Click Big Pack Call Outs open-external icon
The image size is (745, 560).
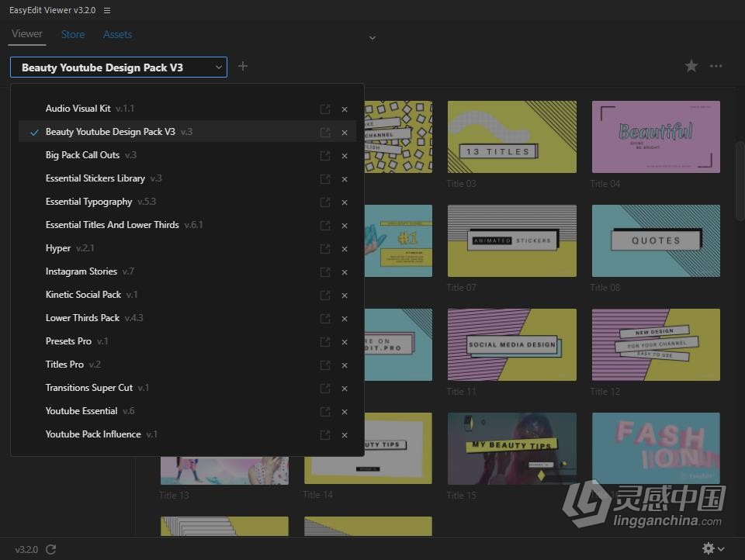(x=325, y=156)
